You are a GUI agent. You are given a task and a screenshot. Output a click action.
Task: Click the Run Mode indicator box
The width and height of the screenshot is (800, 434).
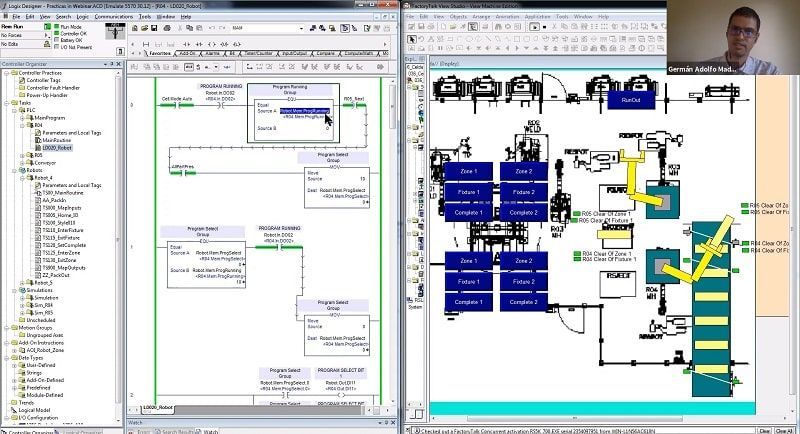(x=57, y=27)
